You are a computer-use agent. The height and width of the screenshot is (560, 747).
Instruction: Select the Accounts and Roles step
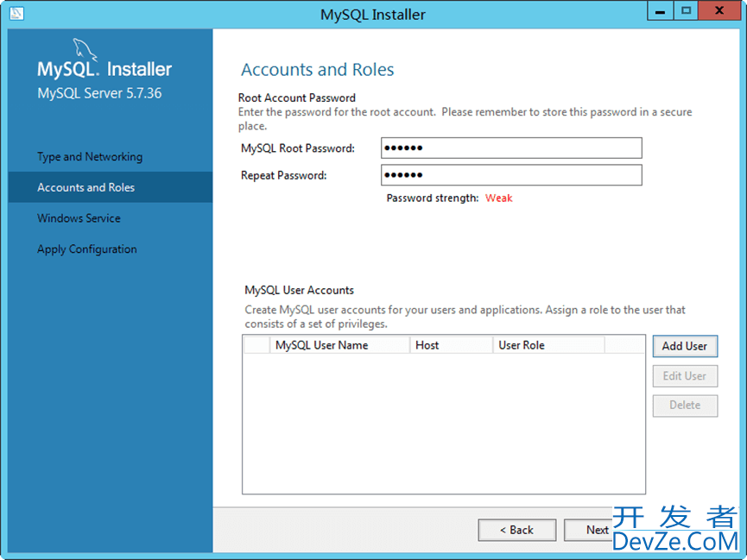pos(110,187)
